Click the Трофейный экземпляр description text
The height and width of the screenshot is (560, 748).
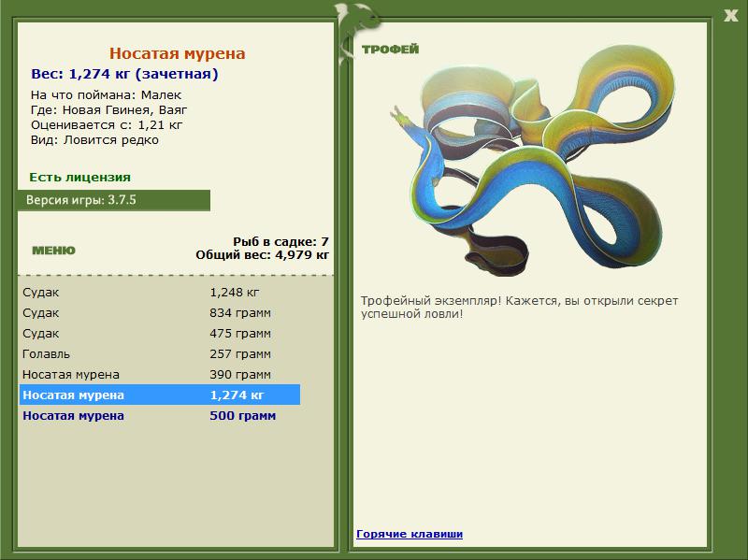pos(519,308)
